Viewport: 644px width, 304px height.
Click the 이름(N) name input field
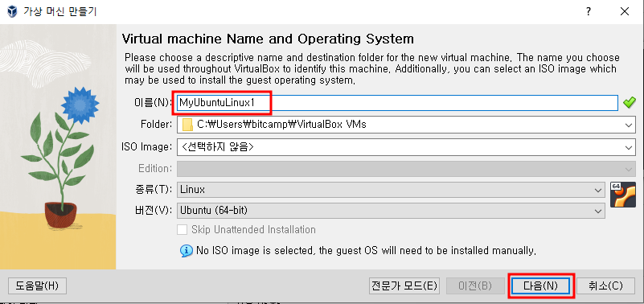click(x=397, y=103)
